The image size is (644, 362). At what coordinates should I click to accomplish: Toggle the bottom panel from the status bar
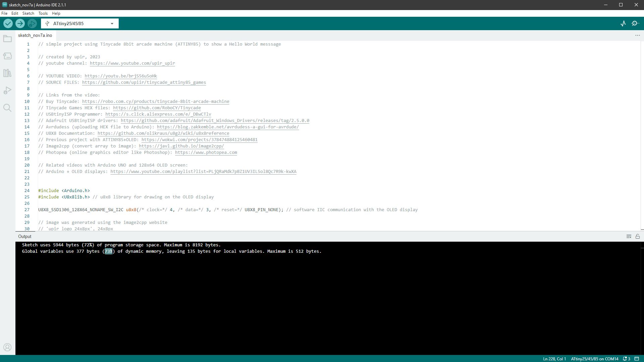click(637, 359)
